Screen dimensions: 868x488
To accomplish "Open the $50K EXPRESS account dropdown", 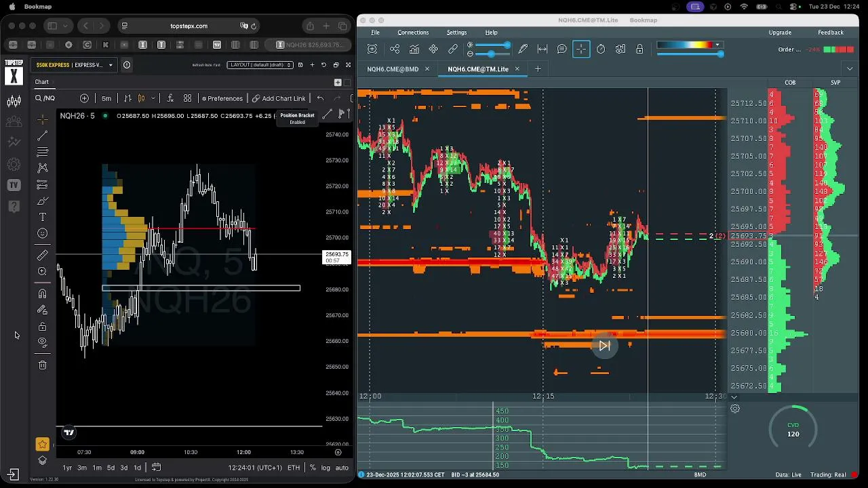I will (75, 65).
